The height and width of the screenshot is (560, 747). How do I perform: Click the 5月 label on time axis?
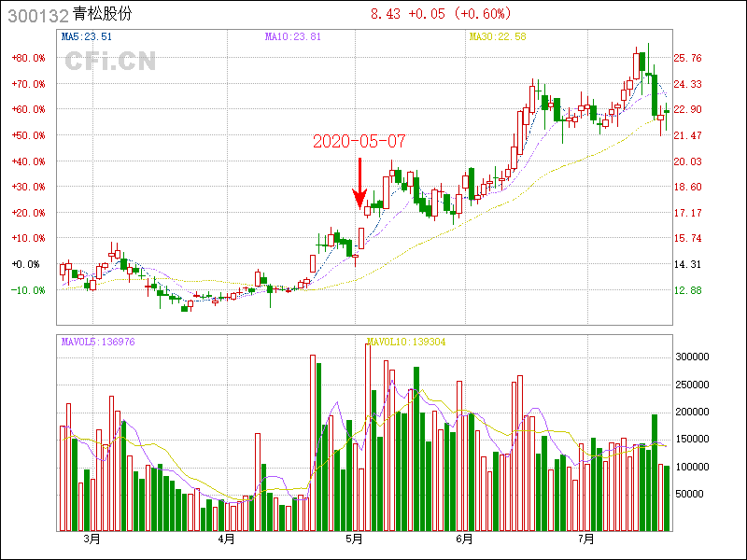354,539
